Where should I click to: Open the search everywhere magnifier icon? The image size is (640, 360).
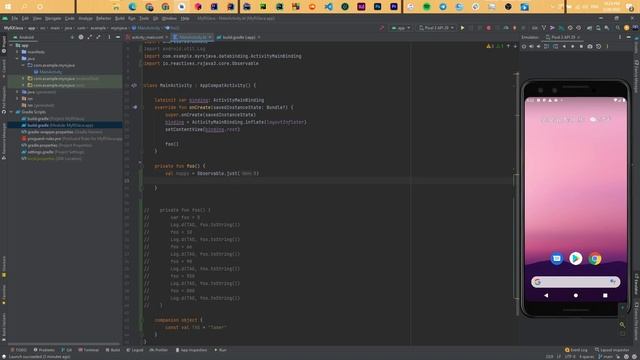pos(618,28)
